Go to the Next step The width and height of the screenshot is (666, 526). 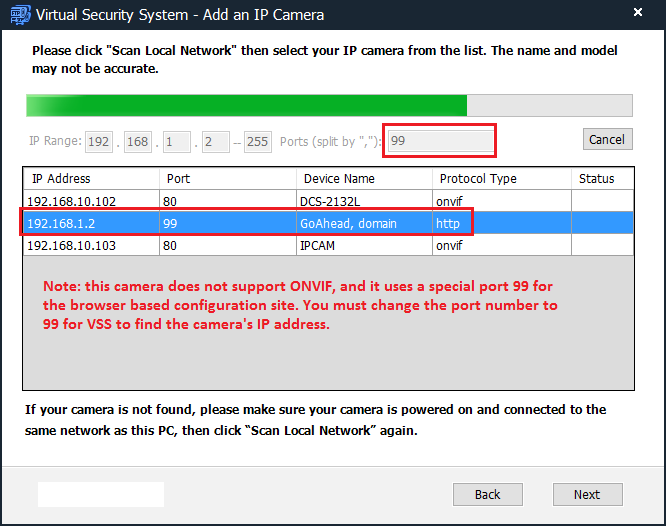[x=587, y=495]
